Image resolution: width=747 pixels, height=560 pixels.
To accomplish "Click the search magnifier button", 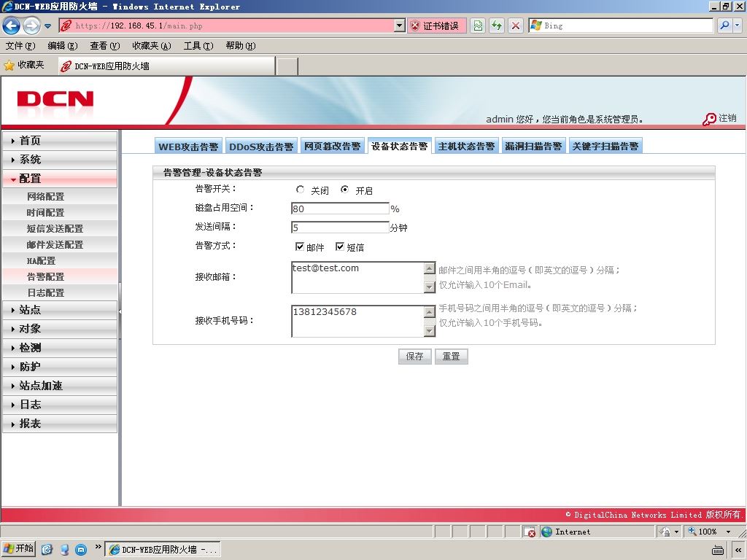I will (x=724, y=26).
